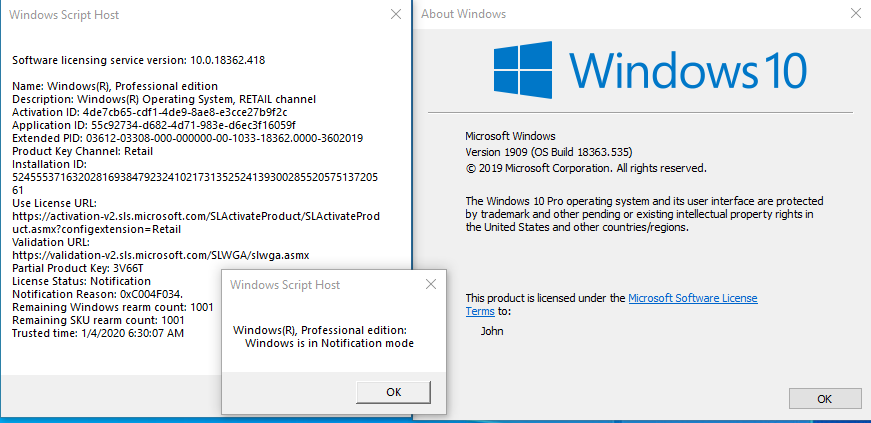Click the validation-v2 Validation URL text
Viewport: 871px width, 423px height.
161,255
